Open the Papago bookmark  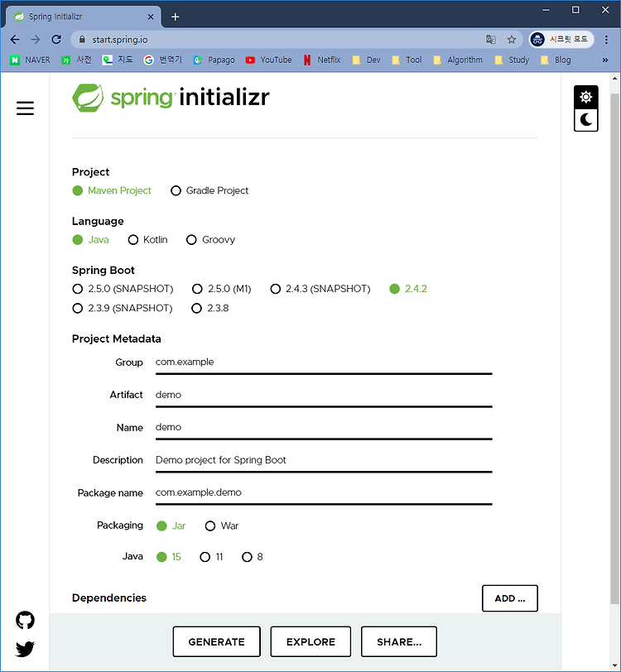click(x=214, y=60)
